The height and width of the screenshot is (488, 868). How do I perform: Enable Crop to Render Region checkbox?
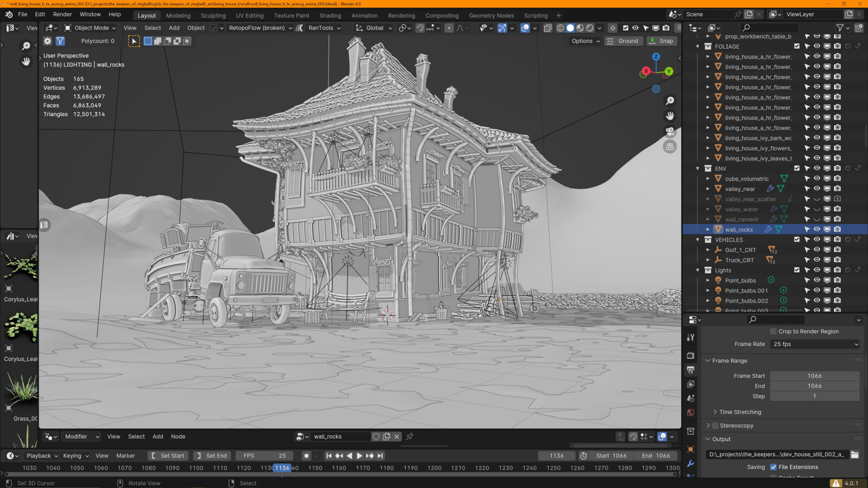click(x=773, y=331)
